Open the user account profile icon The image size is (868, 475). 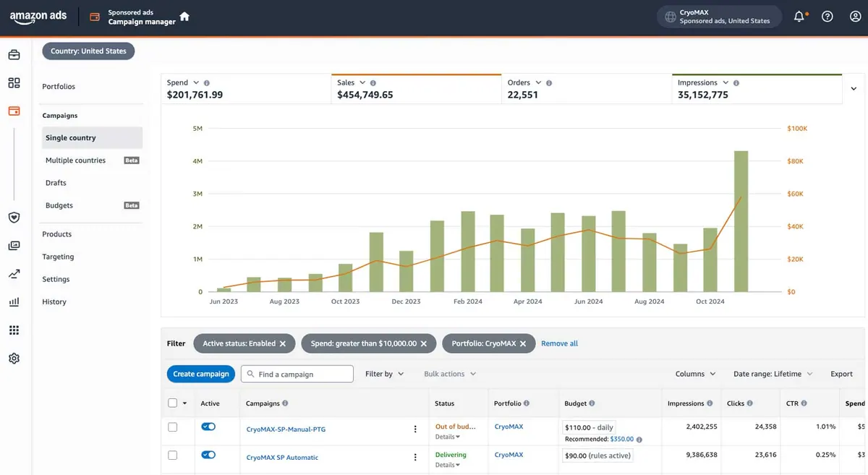(855, 17)
